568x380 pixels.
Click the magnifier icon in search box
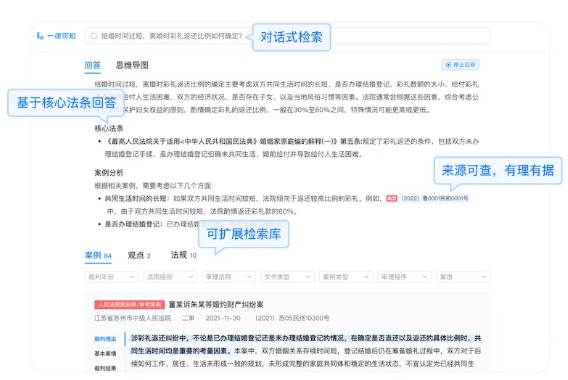pos(94,36)
